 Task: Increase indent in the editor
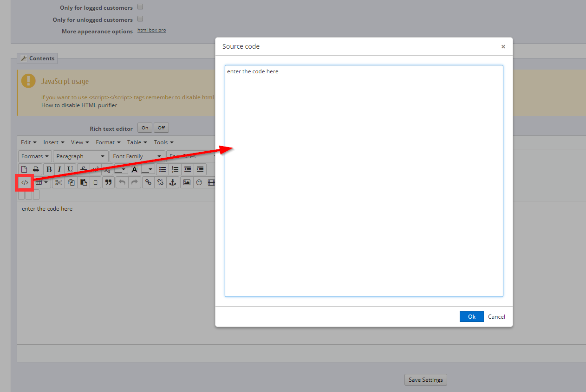(200, 169)
